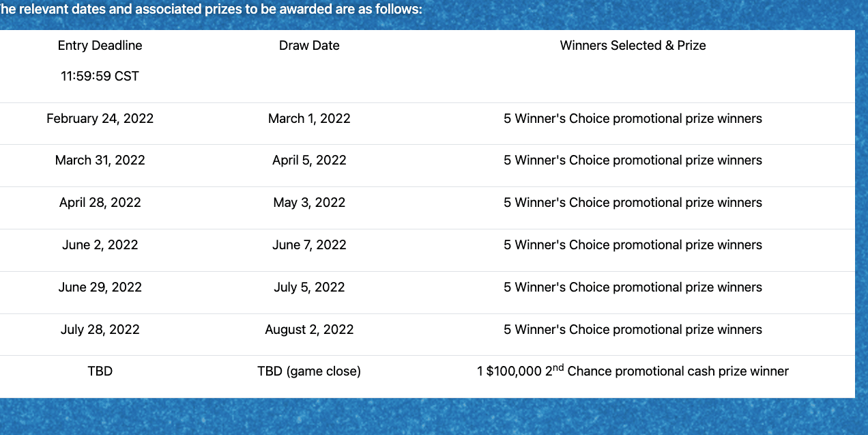The image size is (868, 435).
Task: Click the April 5, 2022 draw date
Action: click(309, 160)
